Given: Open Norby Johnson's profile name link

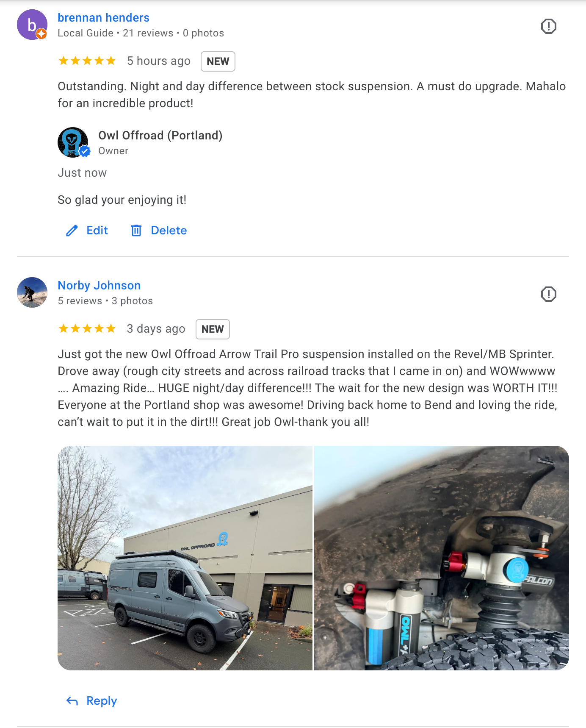Looking at the screenshot, I should click(x=99, y=286).
